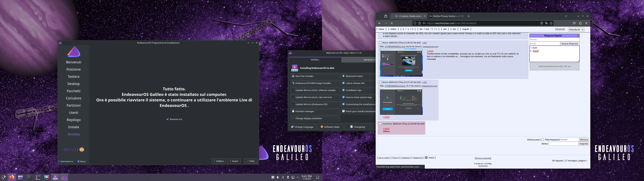The image size is (644, 181).
Task: Open the screenshot tool taskbar icon
Action: point(47,177)
